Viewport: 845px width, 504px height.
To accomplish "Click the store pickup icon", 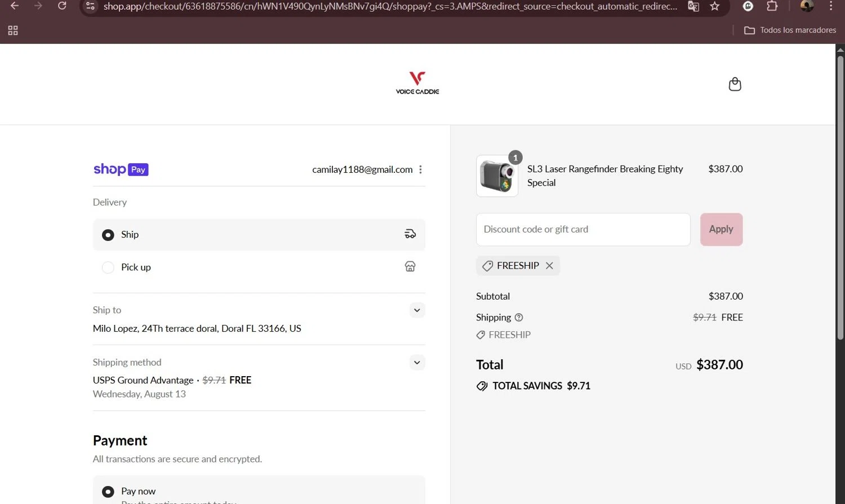I will (410, 266).
